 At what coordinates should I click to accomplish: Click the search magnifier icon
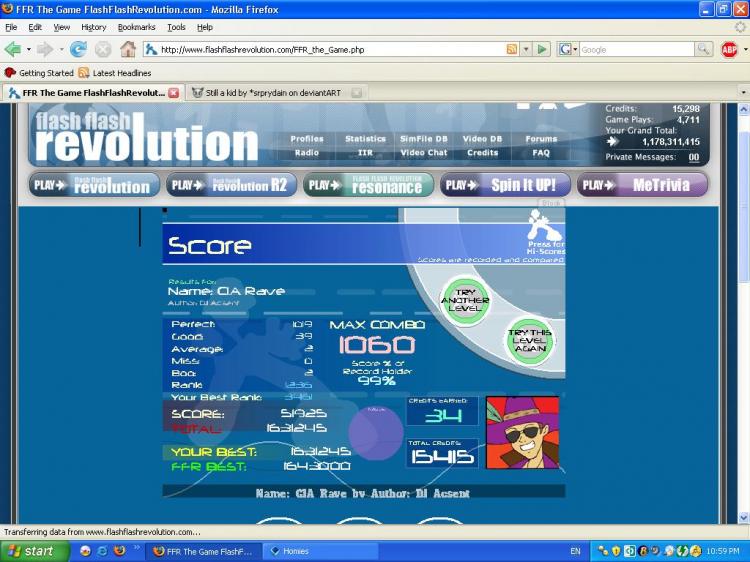(x=703, y=49)
